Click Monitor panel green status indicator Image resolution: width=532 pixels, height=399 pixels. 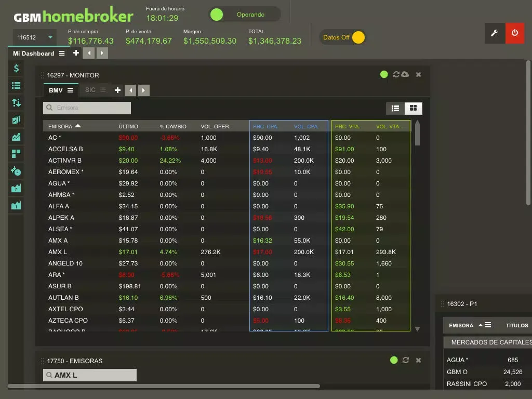tap(384, 74)
